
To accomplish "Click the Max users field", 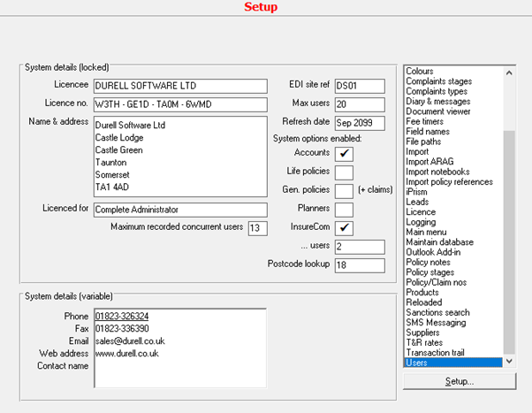I will [360, 104].
